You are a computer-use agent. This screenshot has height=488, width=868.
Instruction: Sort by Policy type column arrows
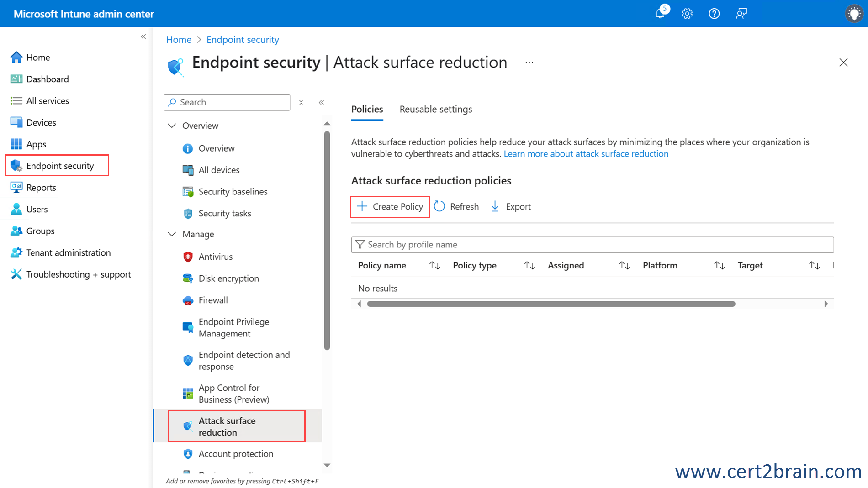[529, 265]
